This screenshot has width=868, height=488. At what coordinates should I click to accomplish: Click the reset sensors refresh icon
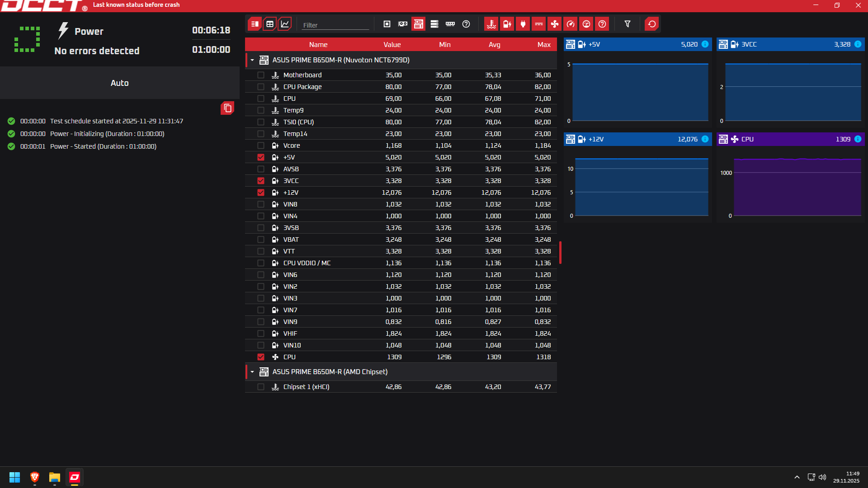point(652,24)
